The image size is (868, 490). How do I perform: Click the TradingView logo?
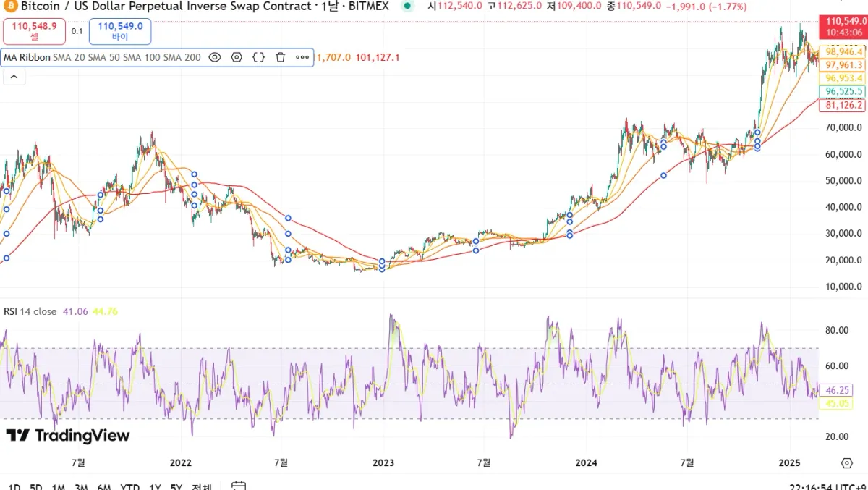click(x=68, y=435)
